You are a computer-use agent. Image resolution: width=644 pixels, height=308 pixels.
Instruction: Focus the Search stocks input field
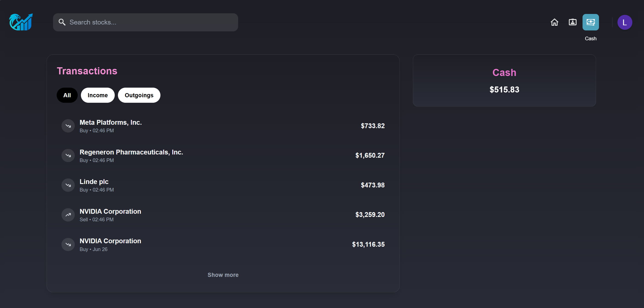(x=146, y=22)
